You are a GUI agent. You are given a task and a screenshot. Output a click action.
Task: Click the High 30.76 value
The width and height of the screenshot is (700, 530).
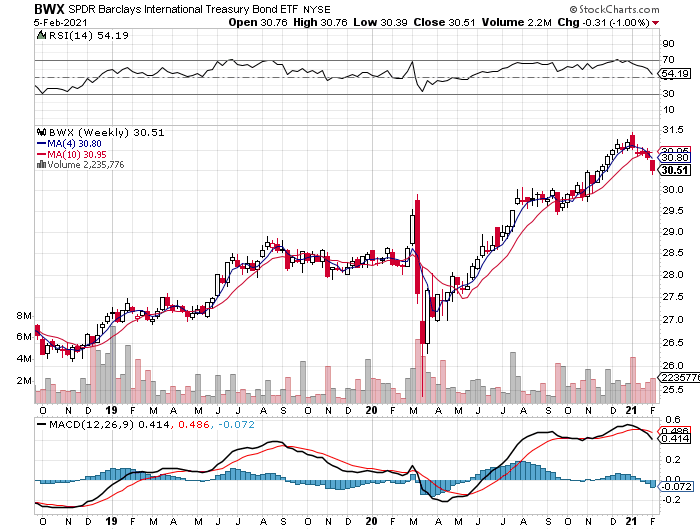tap(320, 22)
